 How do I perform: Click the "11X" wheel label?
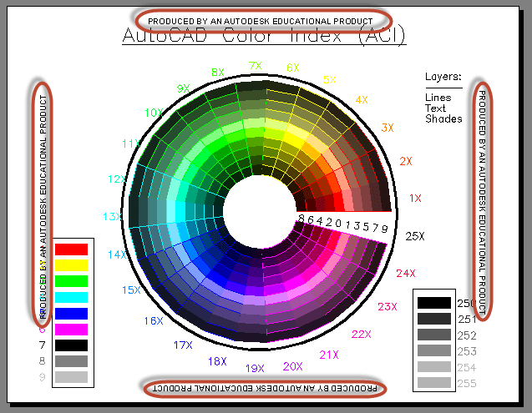click(x=131, y=144)
